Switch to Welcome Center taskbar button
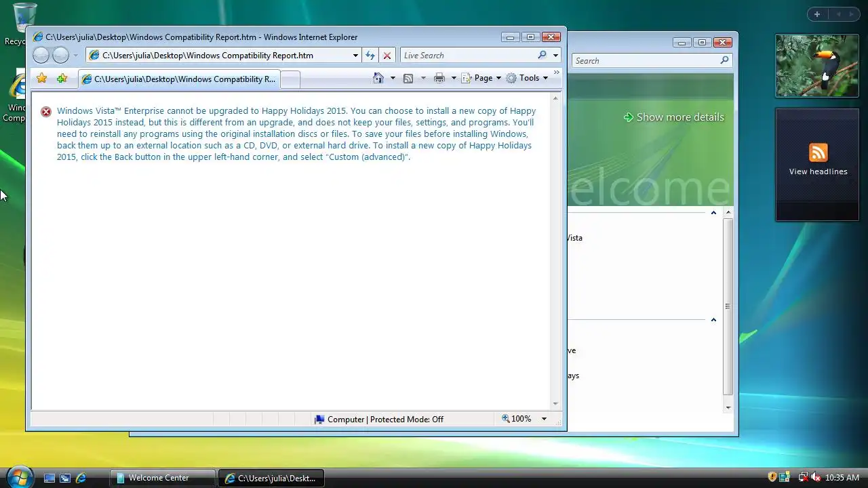868x488 pixels. (x=163, y=478)
